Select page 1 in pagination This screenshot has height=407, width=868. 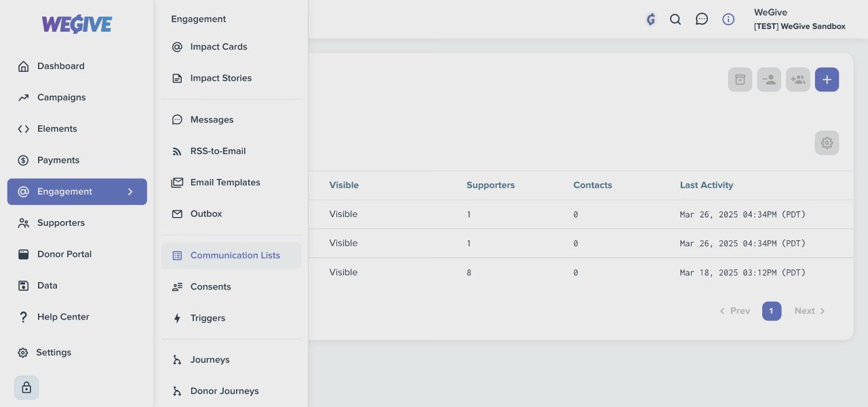tap(772, 311)
